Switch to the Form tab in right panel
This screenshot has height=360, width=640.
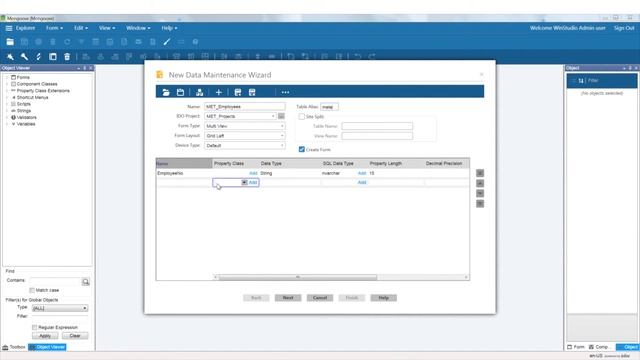576,347
